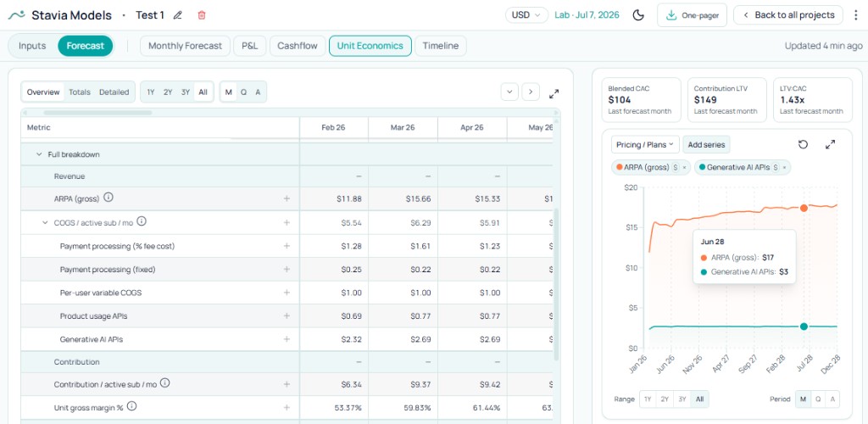Delete project using red trash icon
The width and height of the screenshot is (868, 424).
coord(202,15)
